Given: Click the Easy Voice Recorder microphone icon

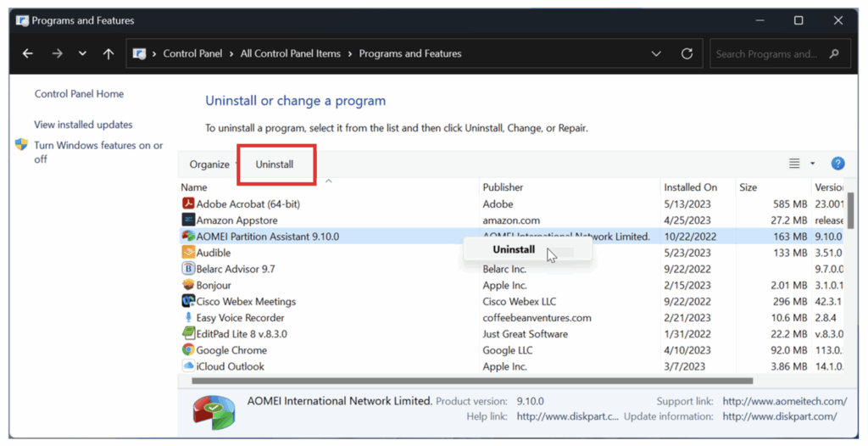Looking at the screenshot, I should coord(188,317).
